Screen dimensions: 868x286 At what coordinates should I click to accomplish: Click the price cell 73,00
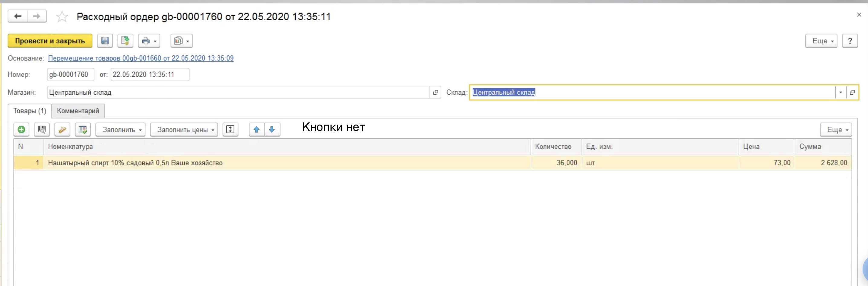[x=767, y=163]
